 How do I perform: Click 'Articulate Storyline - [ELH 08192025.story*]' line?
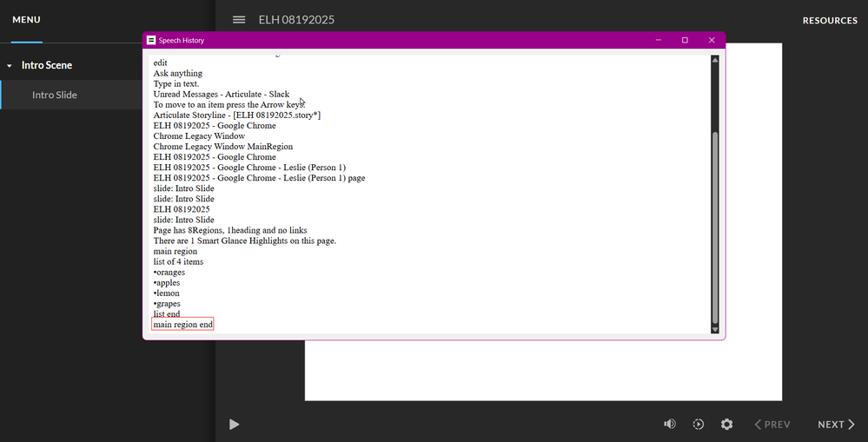tap(237, 115)
